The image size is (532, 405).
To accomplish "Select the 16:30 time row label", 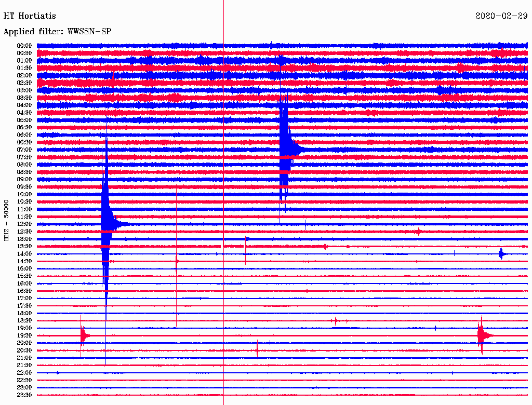I will 24,291.
